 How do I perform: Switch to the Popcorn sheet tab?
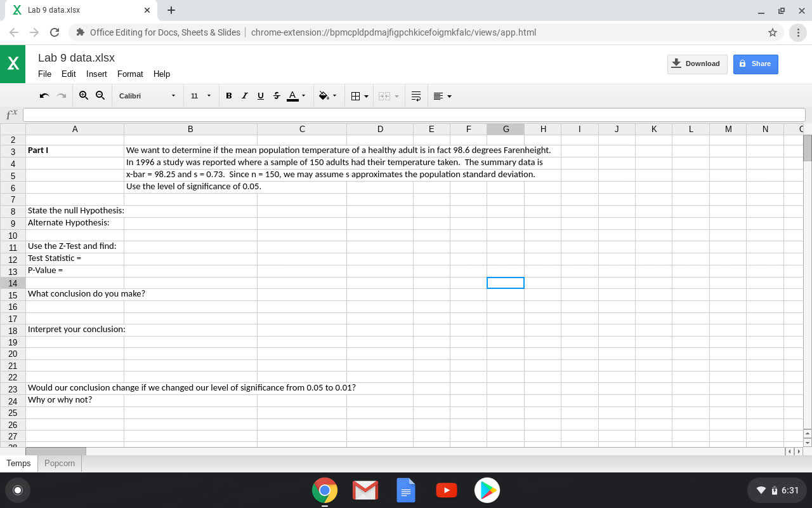(59, 463)
